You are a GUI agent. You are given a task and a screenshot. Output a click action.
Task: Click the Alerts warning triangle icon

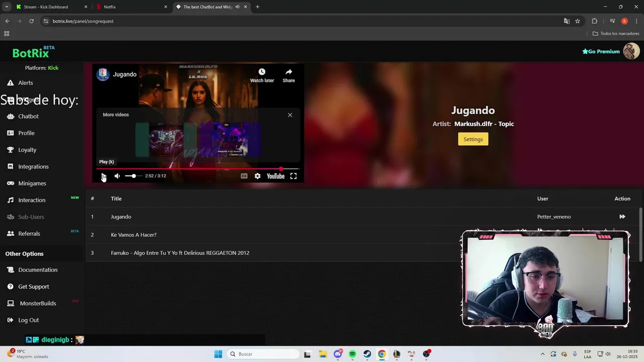click(10, 83)
